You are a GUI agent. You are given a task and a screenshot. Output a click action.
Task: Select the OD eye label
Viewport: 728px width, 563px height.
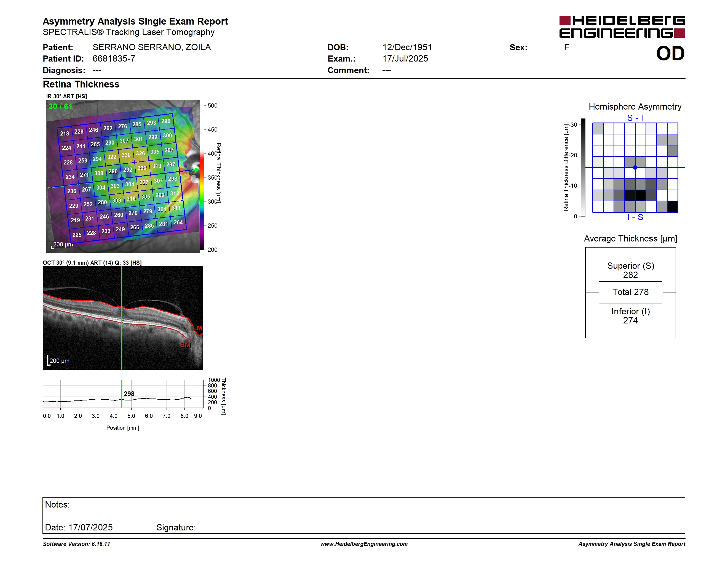point(670,53)
